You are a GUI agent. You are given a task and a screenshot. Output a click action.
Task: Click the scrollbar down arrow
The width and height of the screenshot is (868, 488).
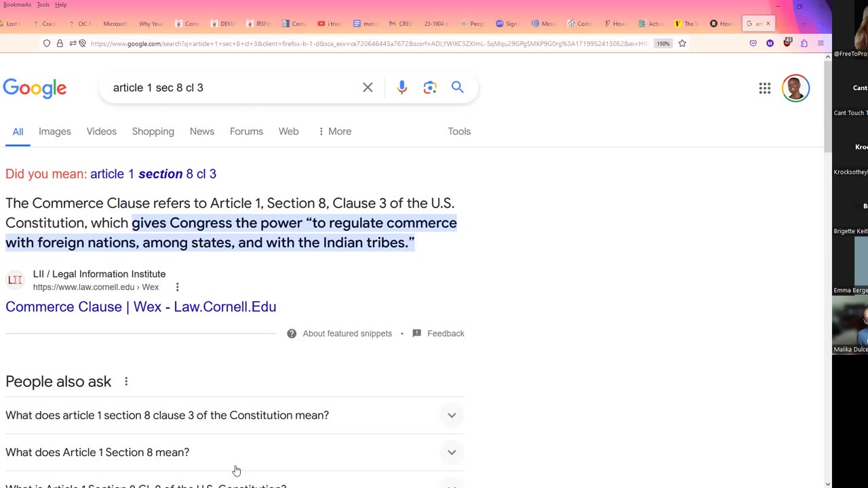click(x=827, y=484)
